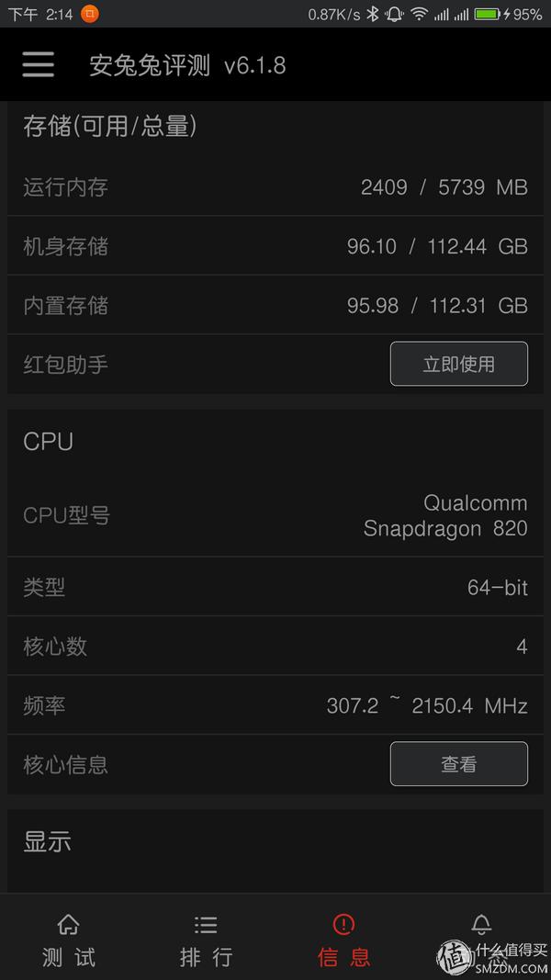Click the 信息 red exclamation icon

click(343, 925)
